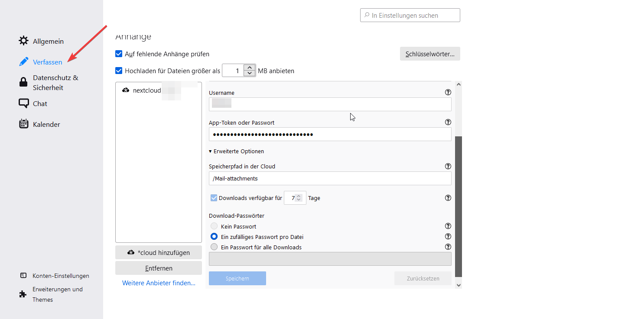Open the Kalender calendar icon
644x319 pixels.
tap(24, 124)
